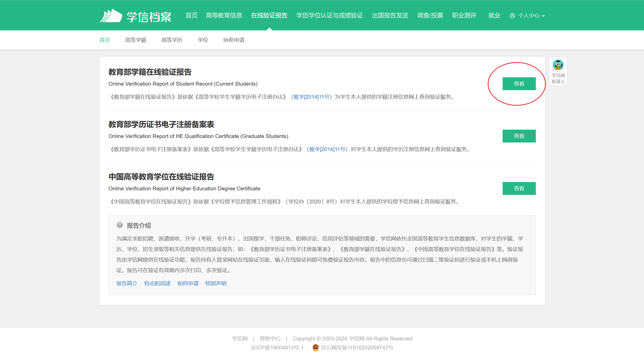Click the 个人中心 user avatar icon
This screenshot has height=358, width=644.
coord(512,16)
